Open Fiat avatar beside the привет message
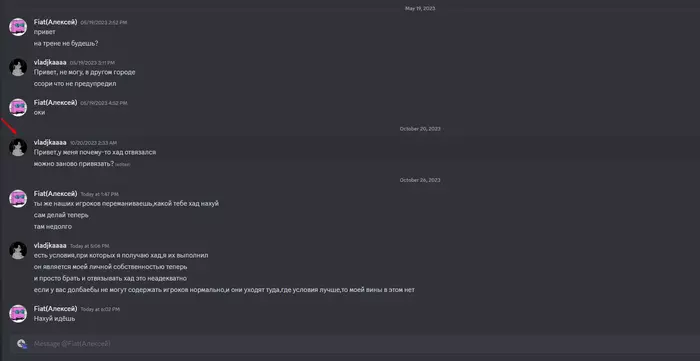 click(x=18, y=27)
